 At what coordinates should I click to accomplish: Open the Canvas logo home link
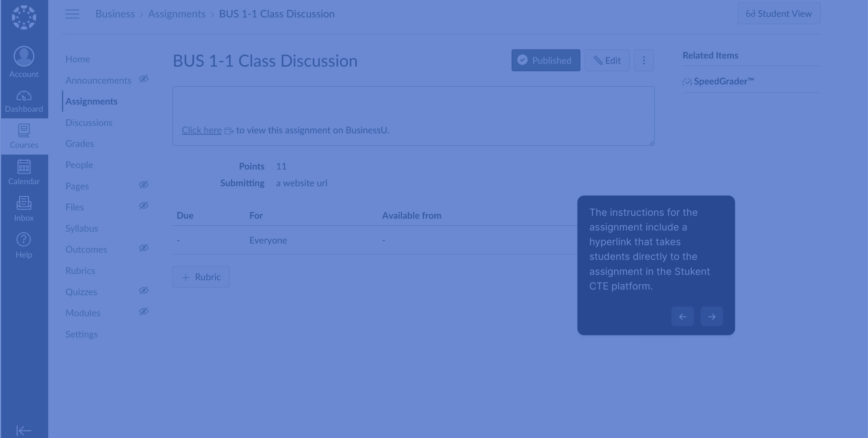coord(24,17)
